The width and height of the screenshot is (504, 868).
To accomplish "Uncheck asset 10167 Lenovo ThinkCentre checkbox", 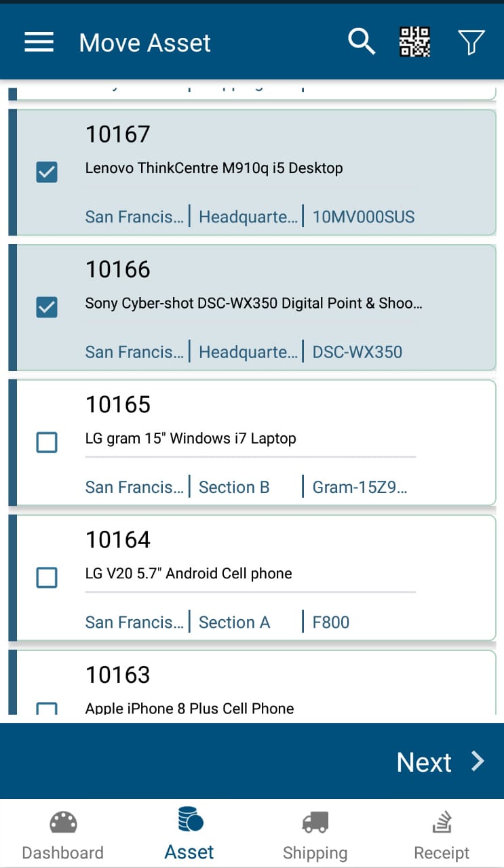I will [x=47, y=172].
